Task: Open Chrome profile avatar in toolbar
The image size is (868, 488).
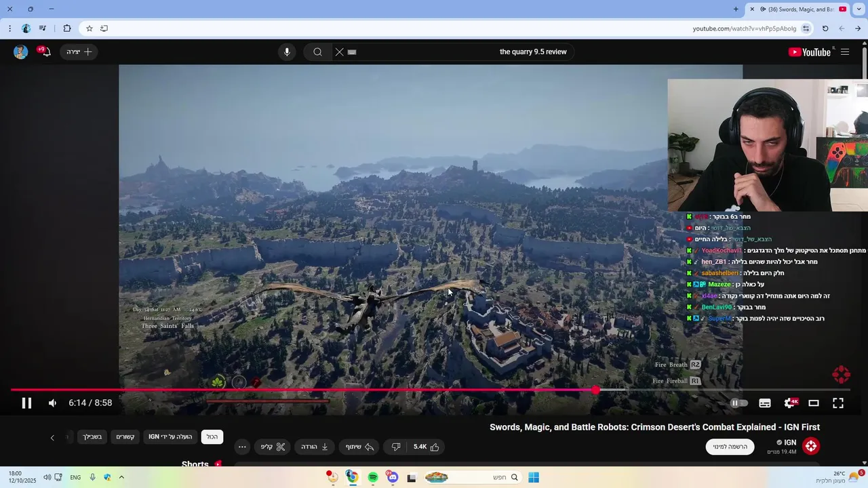Action: (x=26, y=28)
